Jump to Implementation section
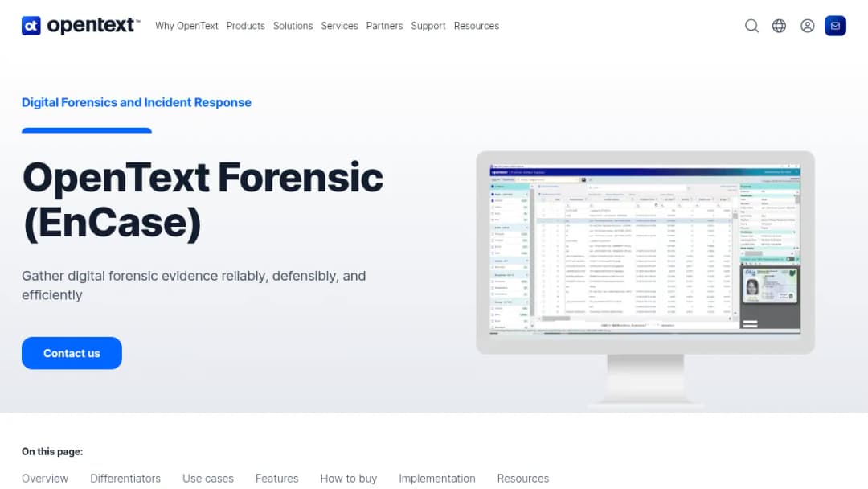 (x=436, y=478)
